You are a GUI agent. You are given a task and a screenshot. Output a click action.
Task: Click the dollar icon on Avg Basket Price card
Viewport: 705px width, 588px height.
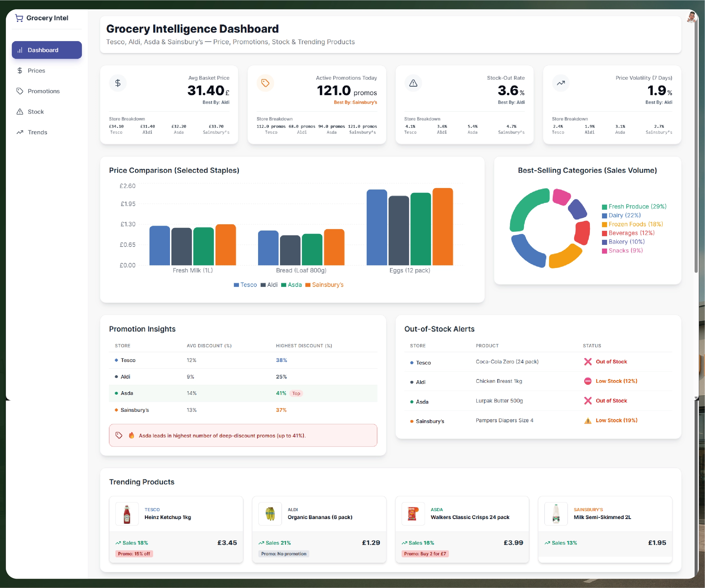point(118,83)
